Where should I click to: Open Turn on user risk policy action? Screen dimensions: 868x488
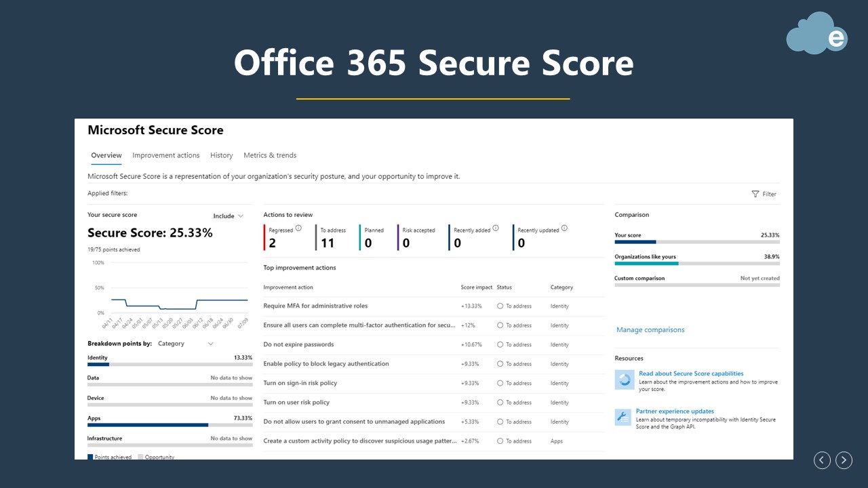pos(296,403)
